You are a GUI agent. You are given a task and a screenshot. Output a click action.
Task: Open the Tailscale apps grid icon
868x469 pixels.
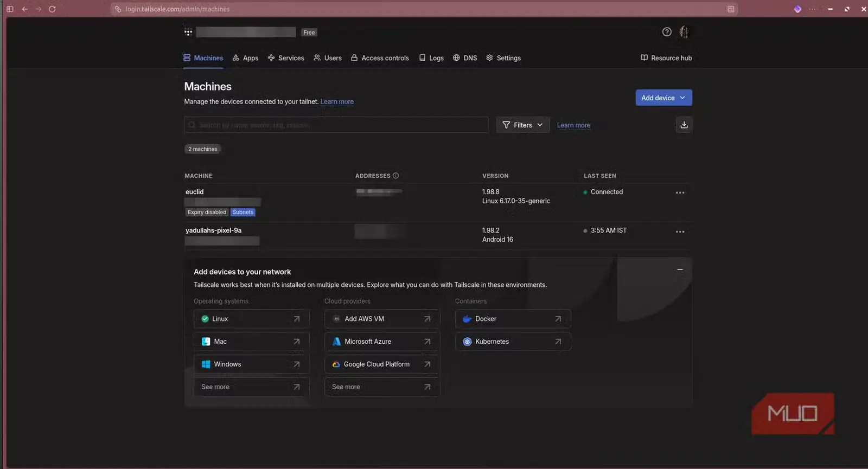click(188, 32)
